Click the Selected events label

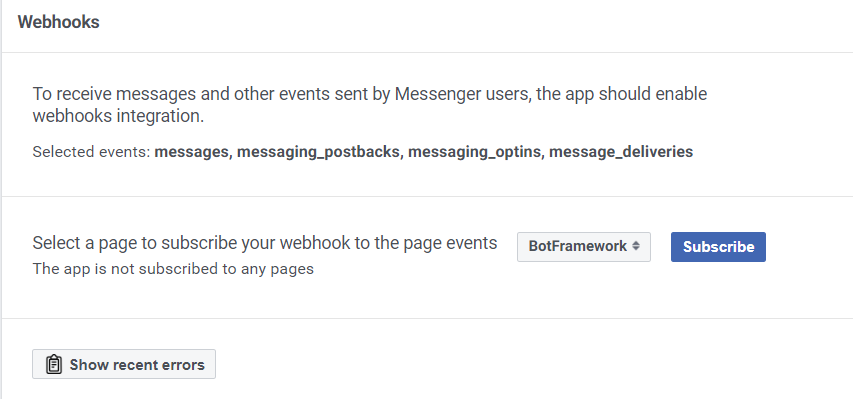tap(91, 152)
